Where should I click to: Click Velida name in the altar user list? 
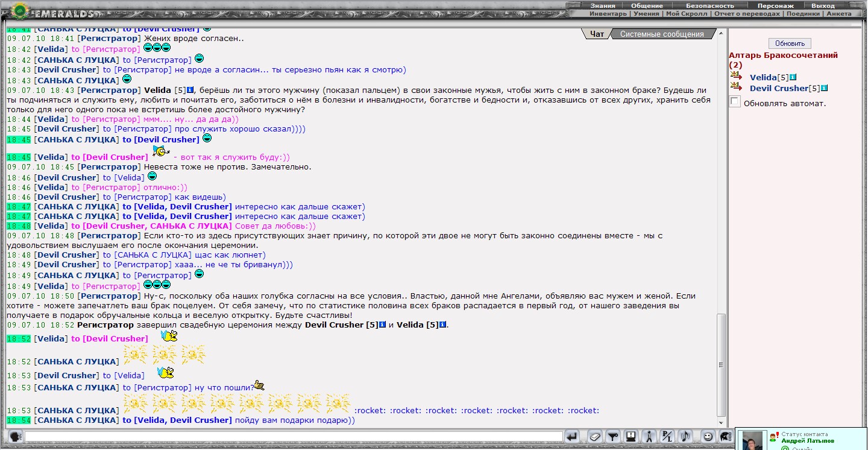(x=763, y=77)
